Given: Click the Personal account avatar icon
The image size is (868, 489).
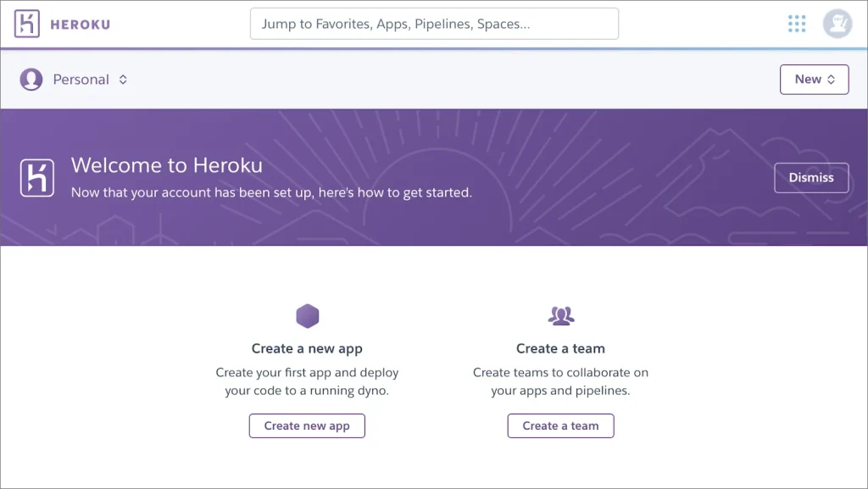Looking at the screenshot, I should click(x=31, y=79).
